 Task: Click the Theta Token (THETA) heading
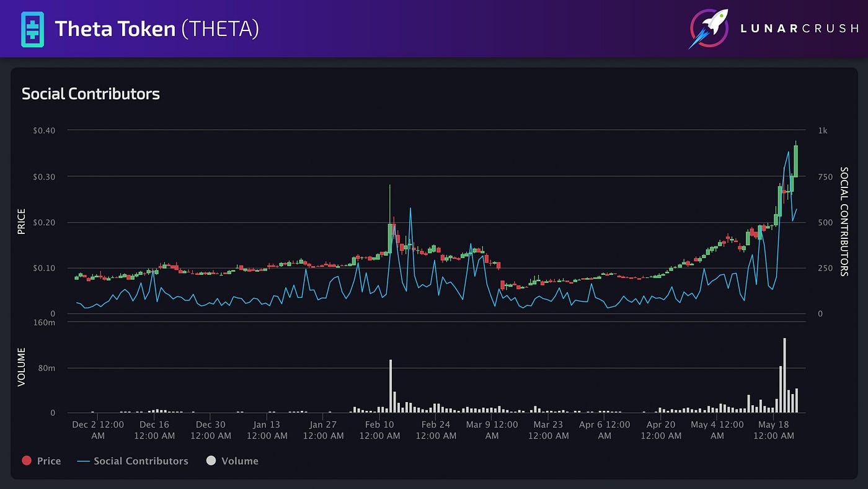156,29
